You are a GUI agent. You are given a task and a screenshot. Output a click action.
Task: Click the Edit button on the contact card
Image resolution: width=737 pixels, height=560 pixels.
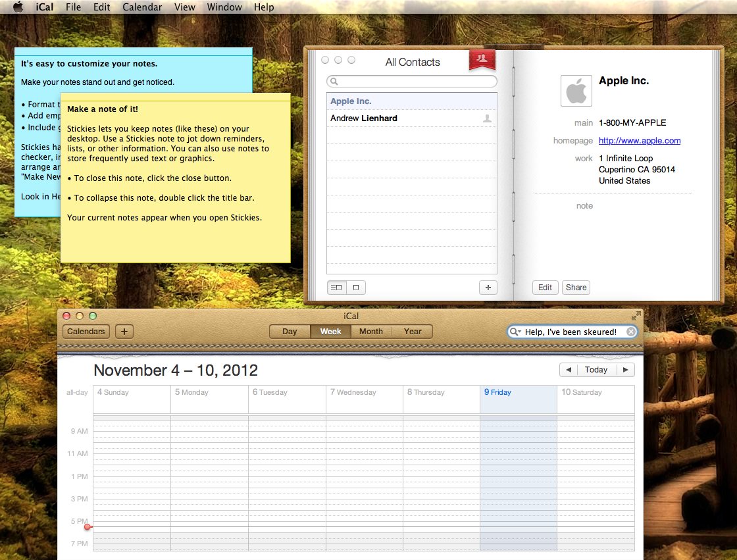coord(546,288)
